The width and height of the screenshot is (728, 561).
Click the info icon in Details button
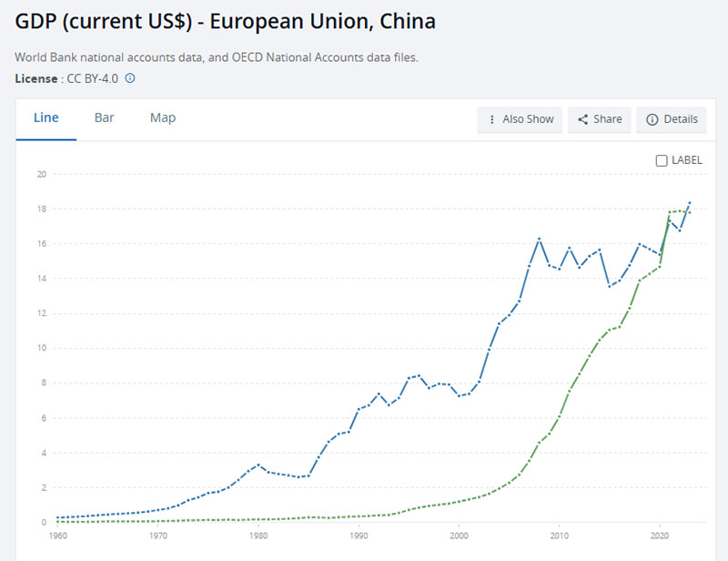pyautogui.click(x=652, y=119)
